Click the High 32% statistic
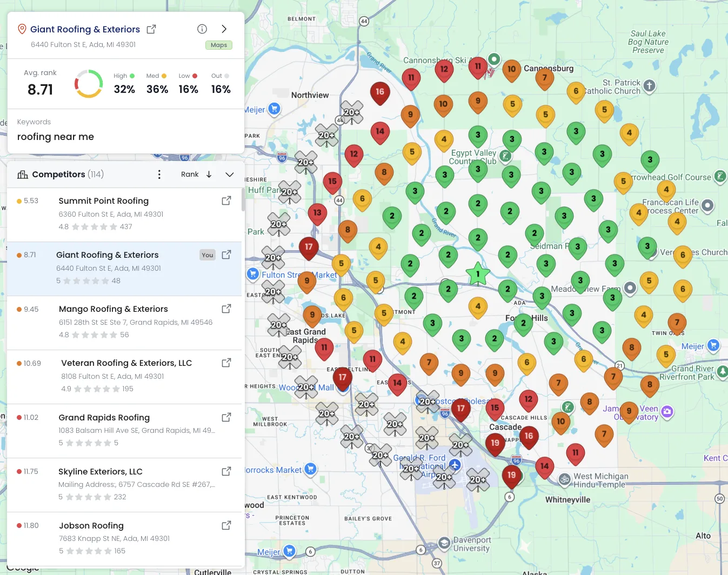This screenshot has height=575, width=728. [124, 84]
